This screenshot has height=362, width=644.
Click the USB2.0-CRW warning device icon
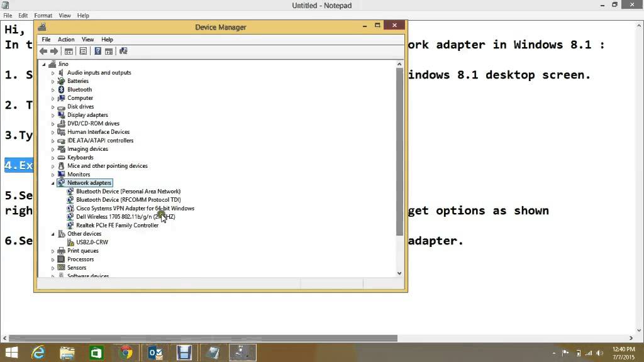pyautogui.click(x=70, y=242)
